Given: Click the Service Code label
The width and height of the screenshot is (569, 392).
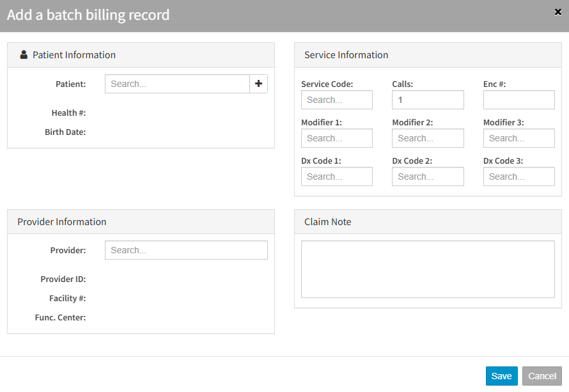Looking at the screenshot, I should (327, 84).
